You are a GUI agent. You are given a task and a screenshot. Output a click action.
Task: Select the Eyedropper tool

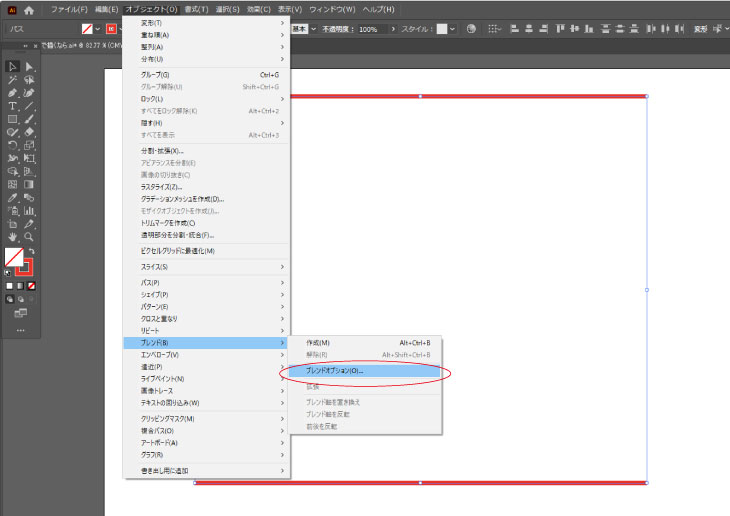point(12,197)
